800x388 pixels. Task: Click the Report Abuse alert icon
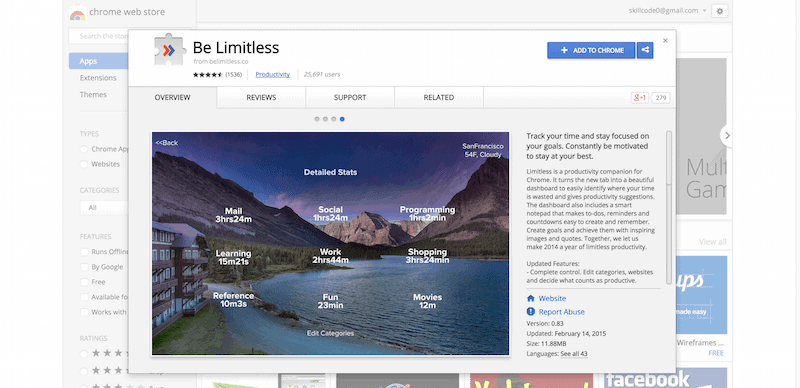tap(531, 312)
